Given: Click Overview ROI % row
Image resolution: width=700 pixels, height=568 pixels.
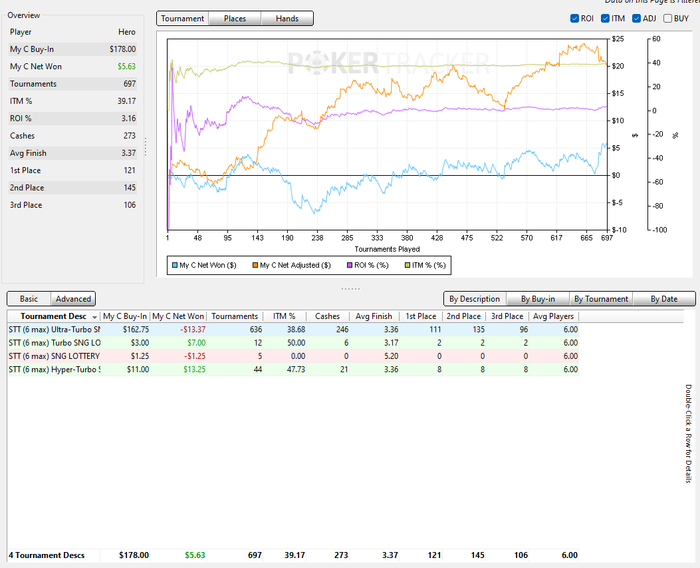Looking at the screenshot, I should click(x=73, y=118).
